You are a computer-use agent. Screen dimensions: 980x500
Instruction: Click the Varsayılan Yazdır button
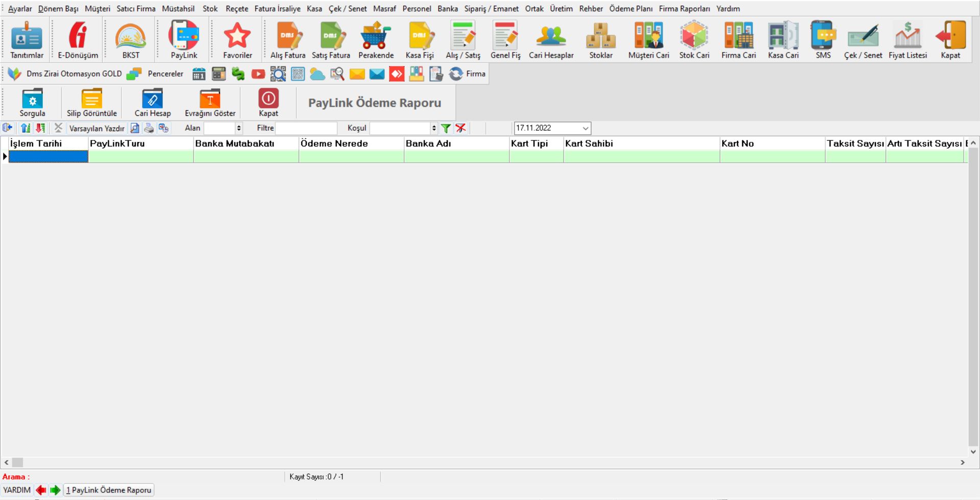pos(96,129)
